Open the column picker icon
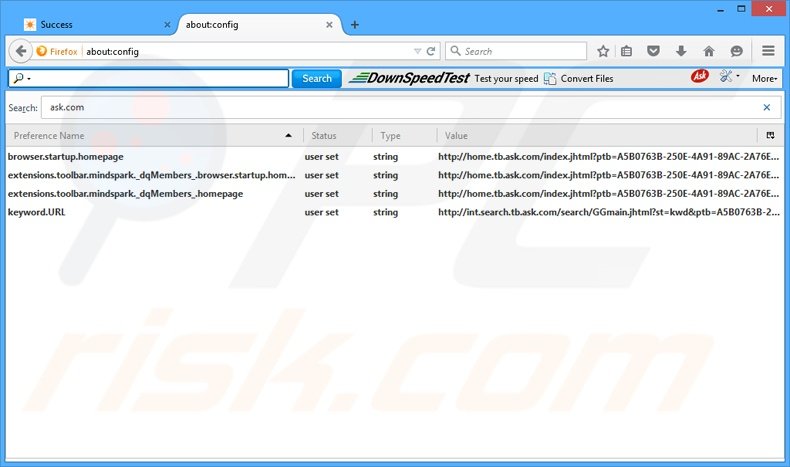Screen dimensions: 790x467 pyautogui.click(x=770, y=136)
